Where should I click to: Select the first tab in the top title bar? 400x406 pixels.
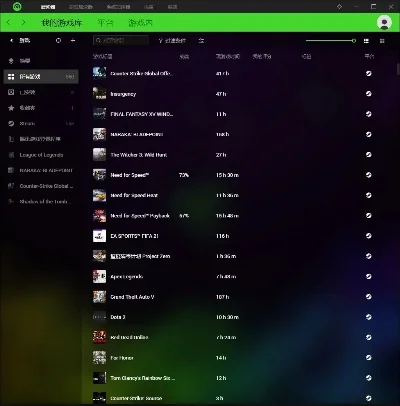pos(48,7)
